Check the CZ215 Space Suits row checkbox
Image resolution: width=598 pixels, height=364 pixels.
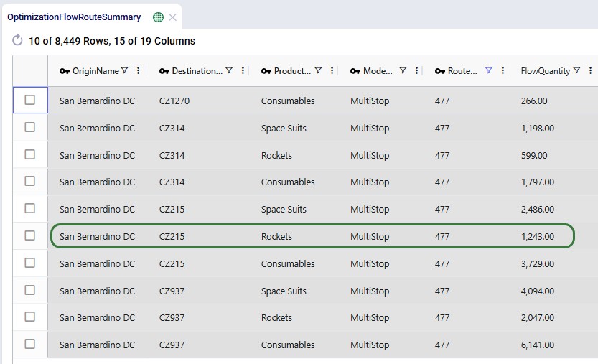tap(29, 208)
